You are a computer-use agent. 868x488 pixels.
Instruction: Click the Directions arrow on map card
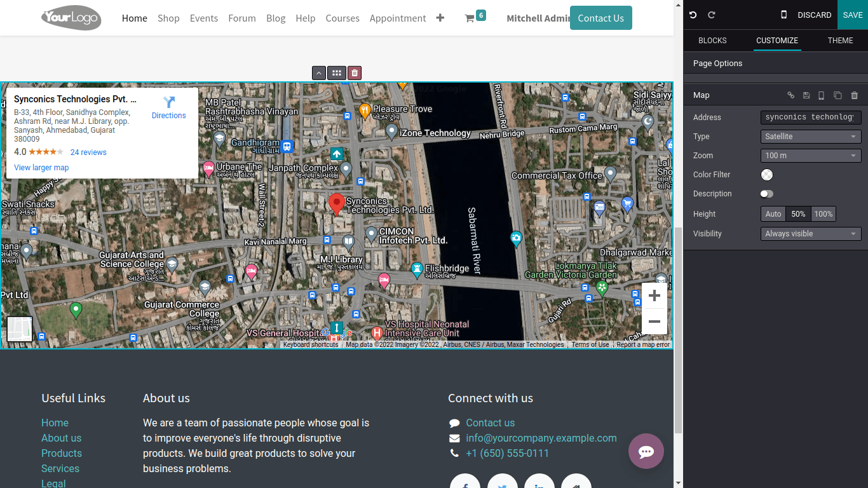click(168, 102)
